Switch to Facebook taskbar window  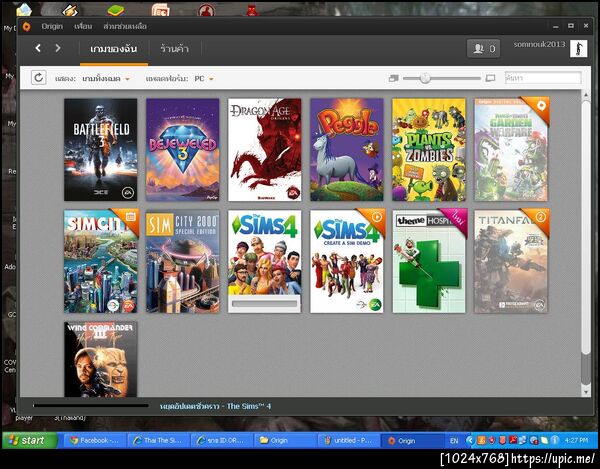coord(94,440)
